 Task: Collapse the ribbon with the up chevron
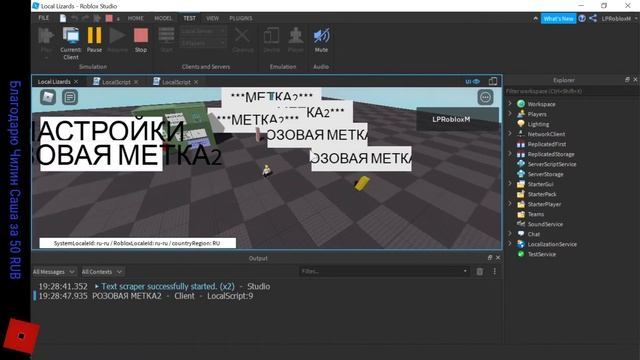point(535,18)
